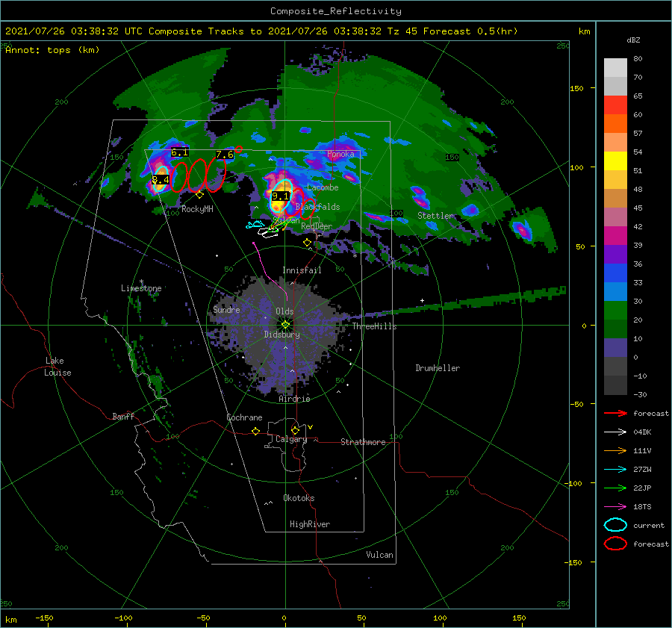Click the magenta 18TS track arrow
672x628 pixels.
615,507
